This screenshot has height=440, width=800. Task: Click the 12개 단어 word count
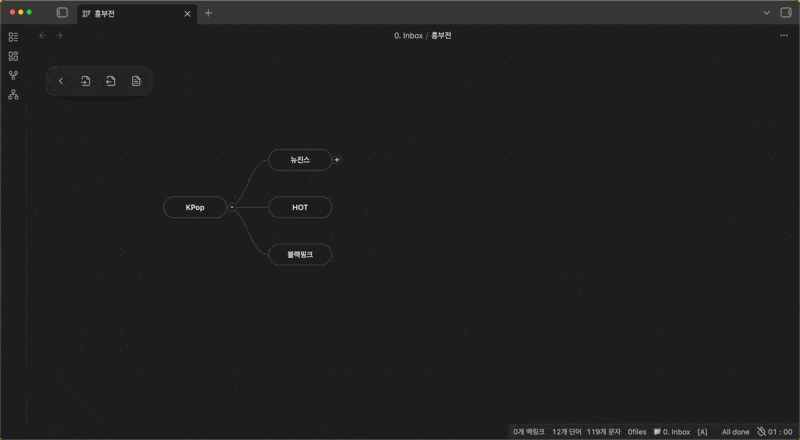(566, 432)
